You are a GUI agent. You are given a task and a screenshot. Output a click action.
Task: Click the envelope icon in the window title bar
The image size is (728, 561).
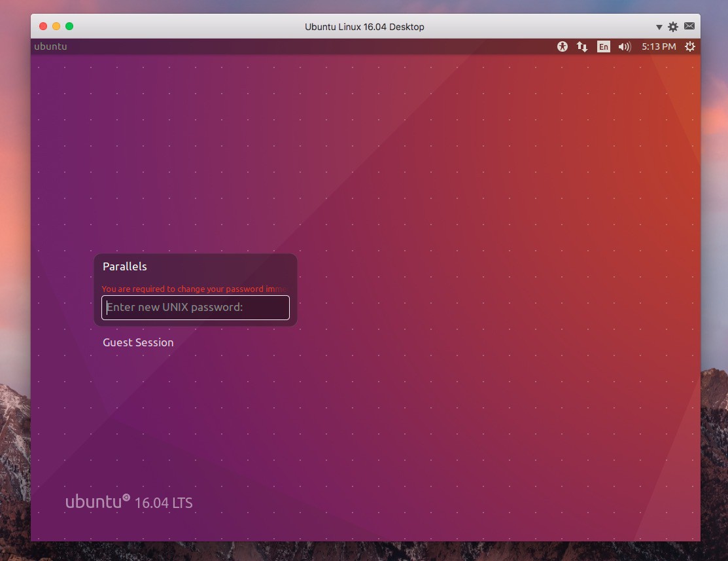(x=689, y=26)
